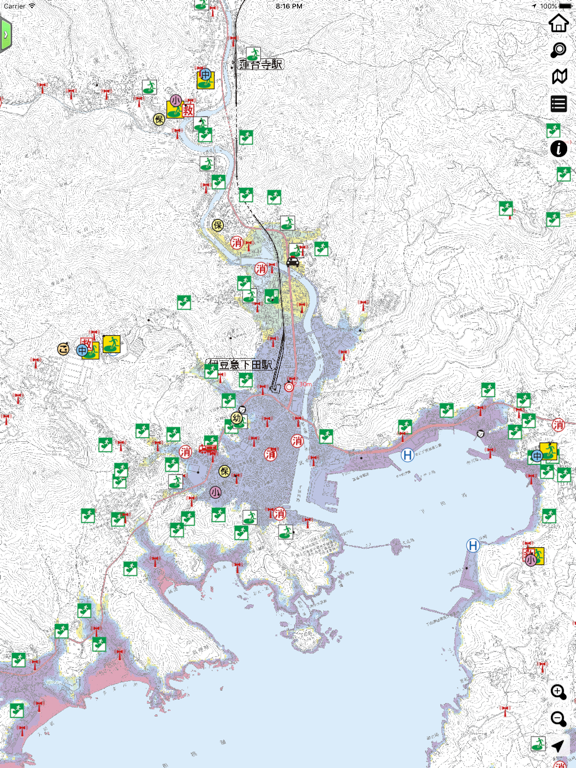Open the list menu icon

click(x=558, y=104)
